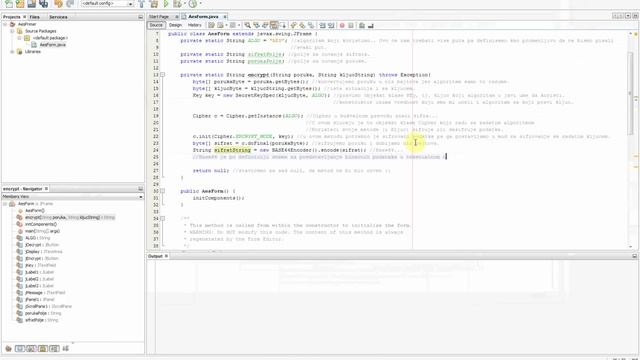Click the Save All toolbar icon
The image size is (640, 360).
(x=43, y=4)
